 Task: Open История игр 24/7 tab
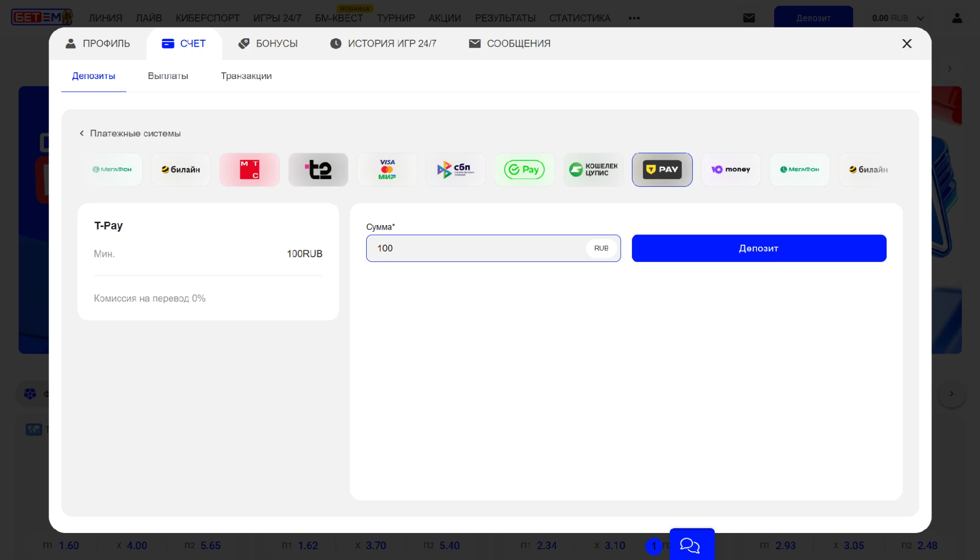click(x=383, y=44)
